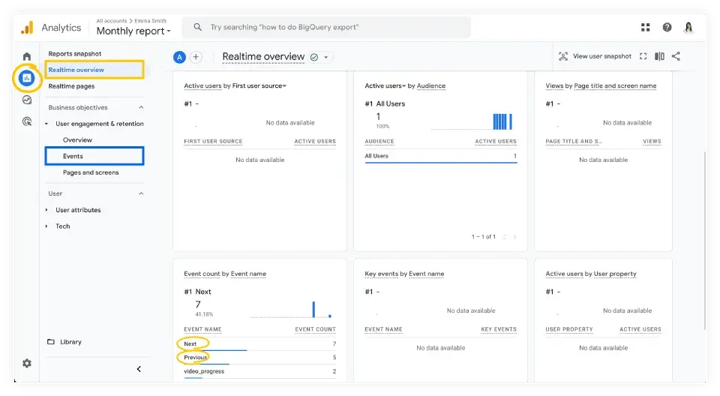Click the Event count sparkline chart
The width and height of the screenshot is (720, 396).
point(291,310)
